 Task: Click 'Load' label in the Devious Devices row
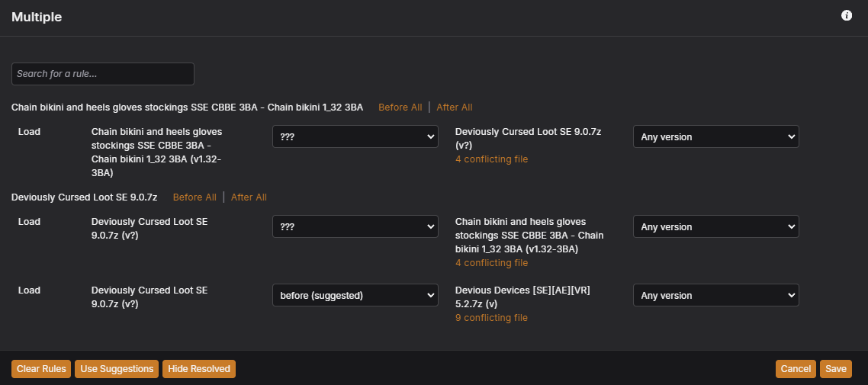(x=29, y=290)
